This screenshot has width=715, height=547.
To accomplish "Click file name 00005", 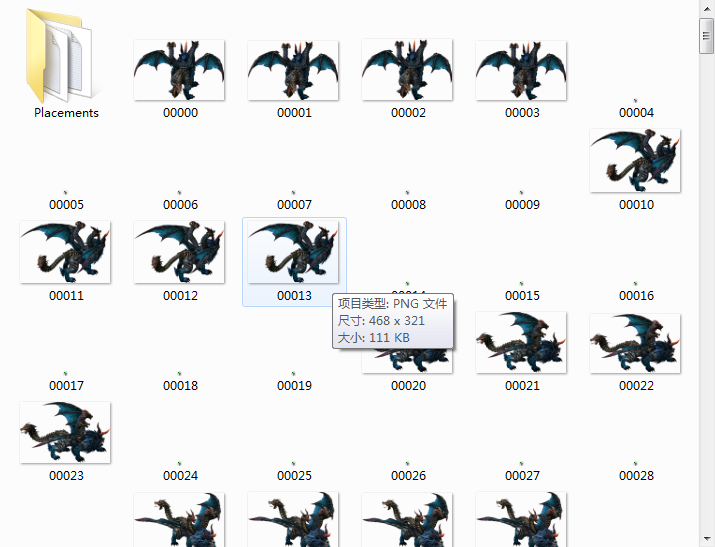I will [x=66, y=204].
